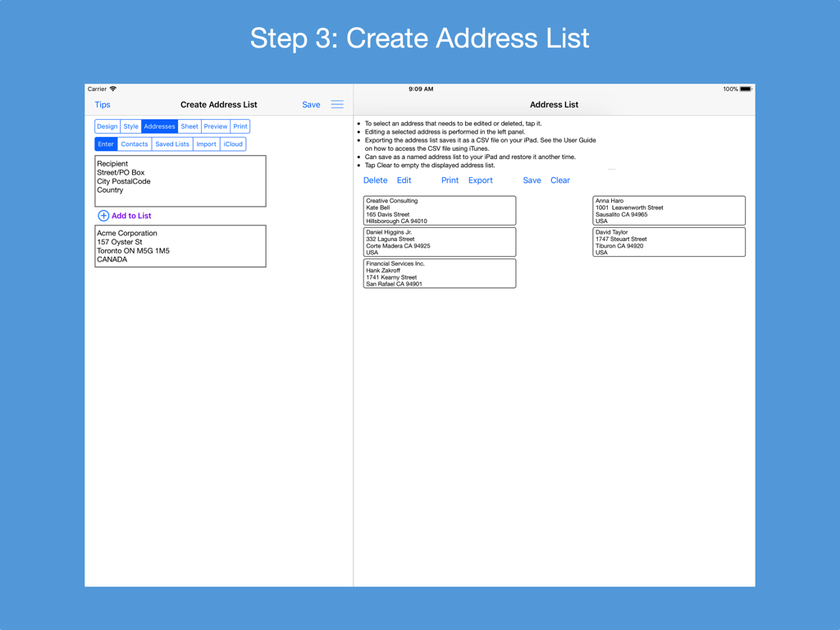Delete the selected address
Image resolution: width=840 pixels, height=630 pixels.
pos(375,180)
